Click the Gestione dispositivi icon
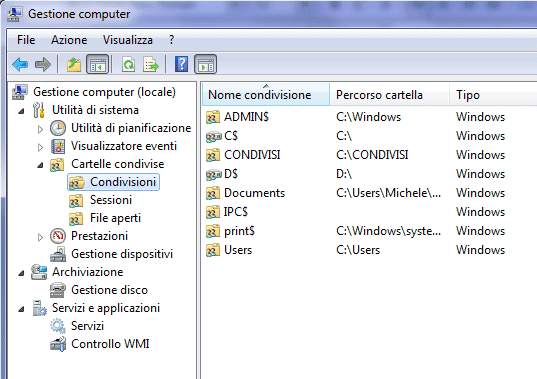Viewport: 537px width, 379px height. (x=58, y=254)
